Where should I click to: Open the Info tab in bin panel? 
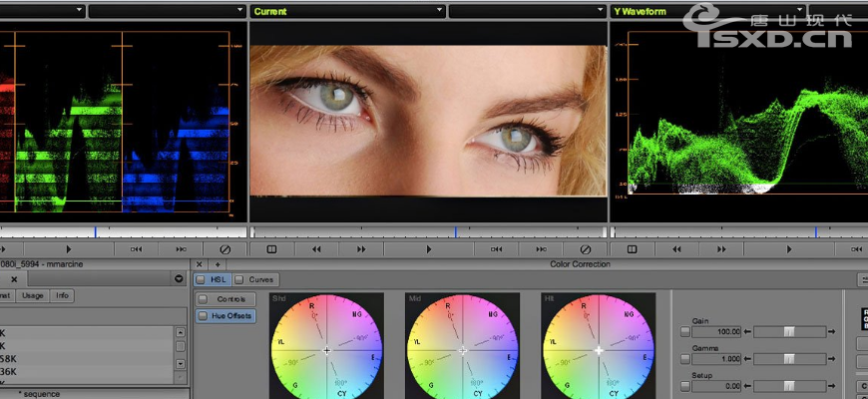62,295
